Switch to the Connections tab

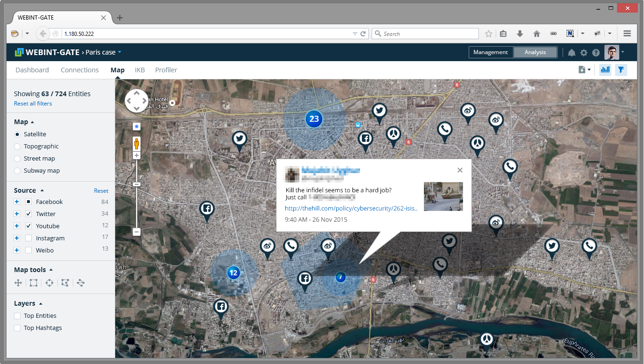[x=80, y=70]
